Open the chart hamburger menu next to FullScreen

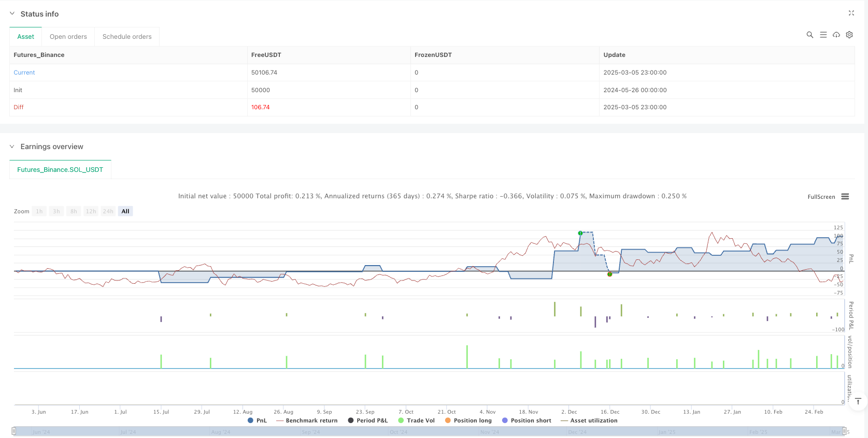(x=845, y=197)
